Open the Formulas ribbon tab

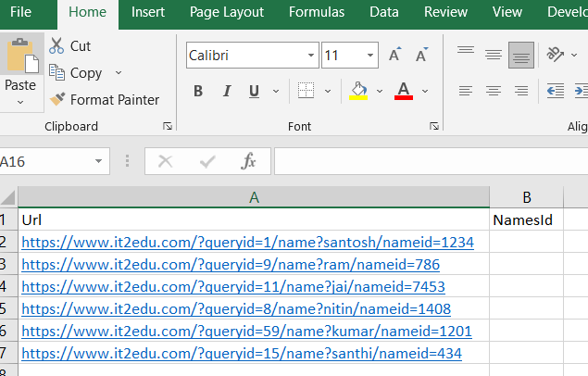click(317, 12)
